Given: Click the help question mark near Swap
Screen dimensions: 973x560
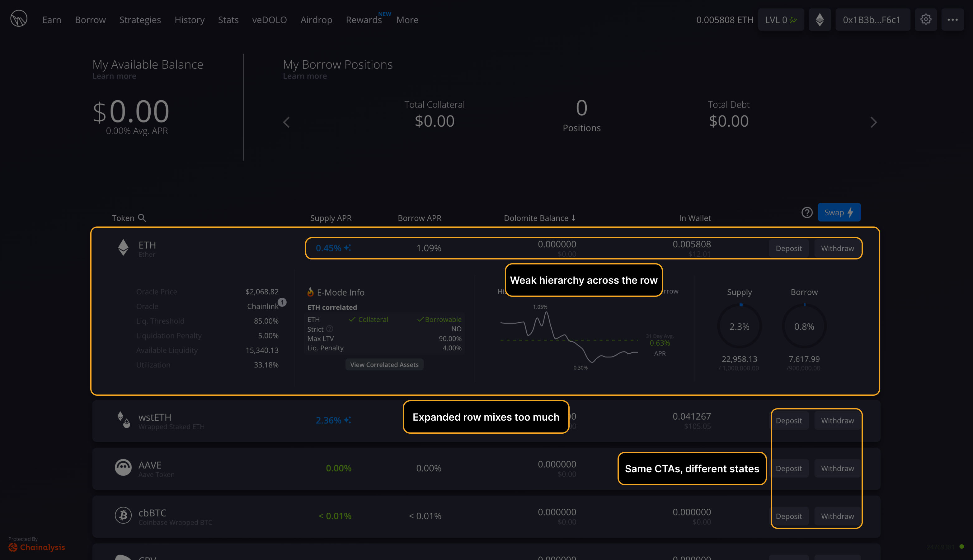Looking at the screenshot, I should [807, 212].
